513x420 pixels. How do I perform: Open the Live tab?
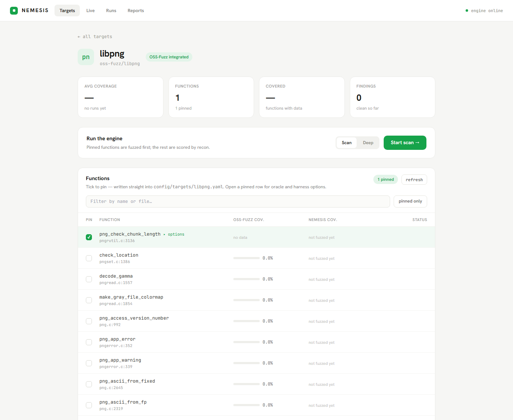pos(90,11)
